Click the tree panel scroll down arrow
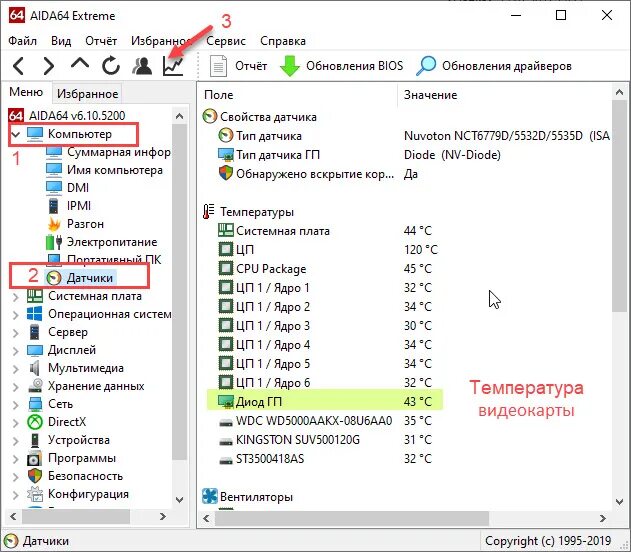Image resolution: width=631 pixels, height=552 pixels. point(179,500)
